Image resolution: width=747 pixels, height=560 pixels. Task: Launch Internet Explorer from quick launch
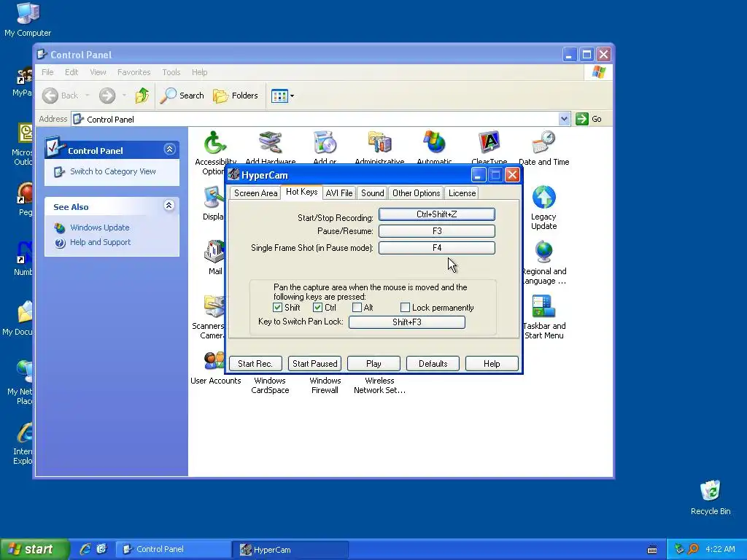(x=85, y=549)
